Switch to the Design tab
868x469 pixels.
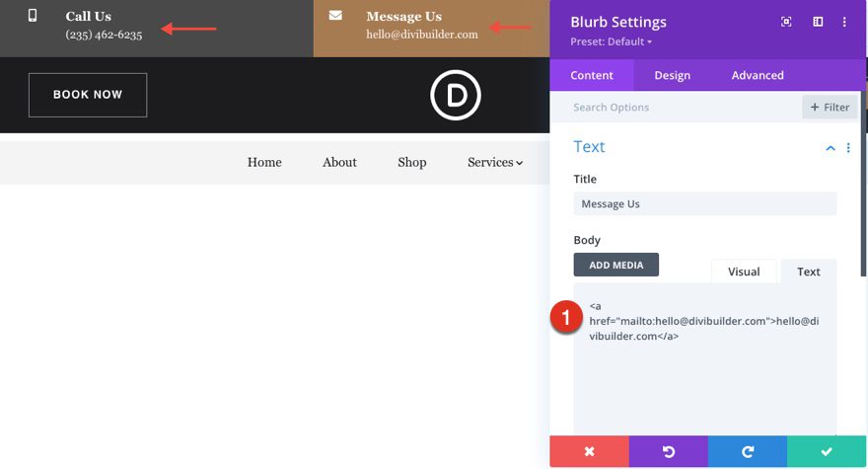pos(672,75)
